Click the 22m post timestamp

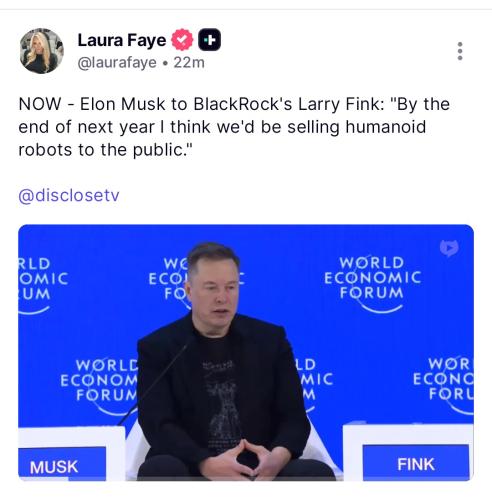tap(189, 63)
